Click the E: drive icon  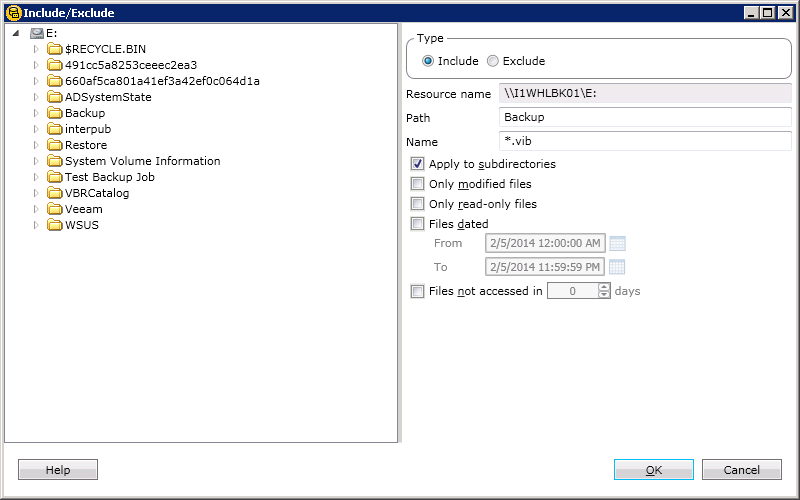click(x=37, y=34)
